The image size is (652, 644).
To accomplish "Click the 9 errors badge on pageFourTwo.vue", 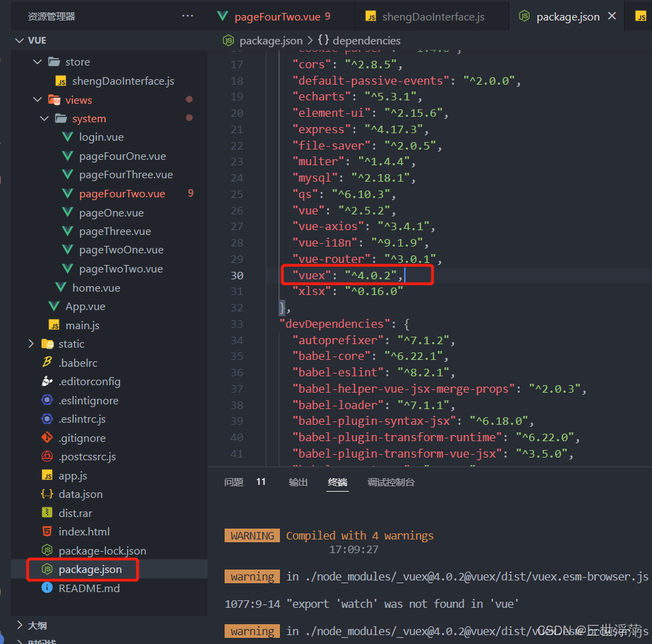I will [190, 193].
